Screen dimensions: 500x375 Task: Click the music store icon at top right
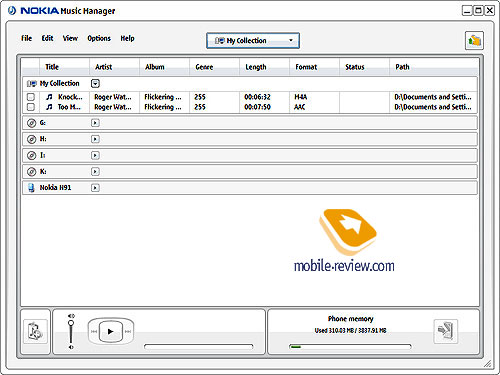pyautogui.click(x=474, y=41)
